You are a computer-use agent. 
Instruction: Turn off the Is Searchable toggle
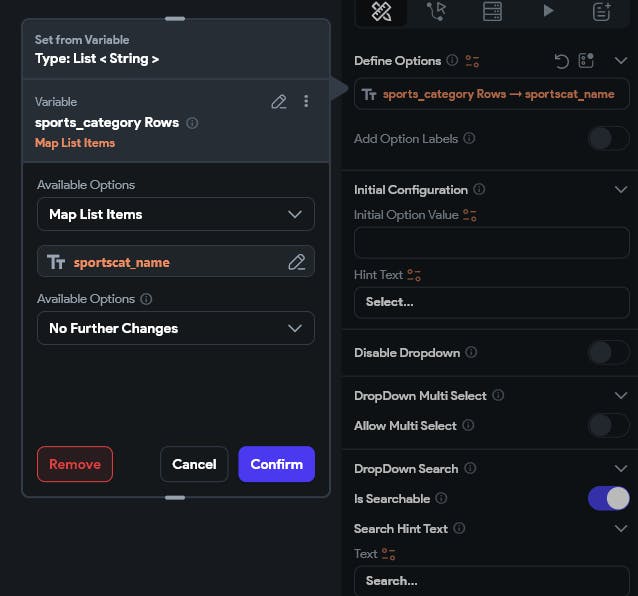608,498
